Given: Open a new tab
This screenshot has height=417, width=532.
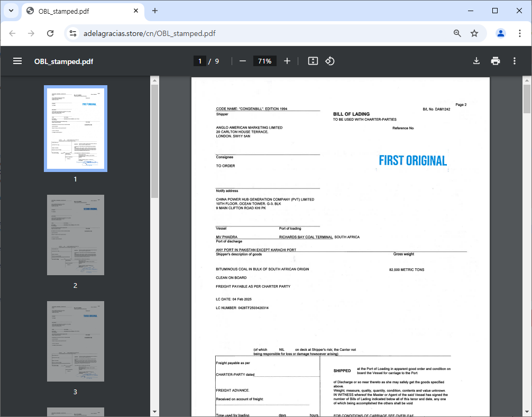Looking at the screenshot, I should [x=155, y=11].
